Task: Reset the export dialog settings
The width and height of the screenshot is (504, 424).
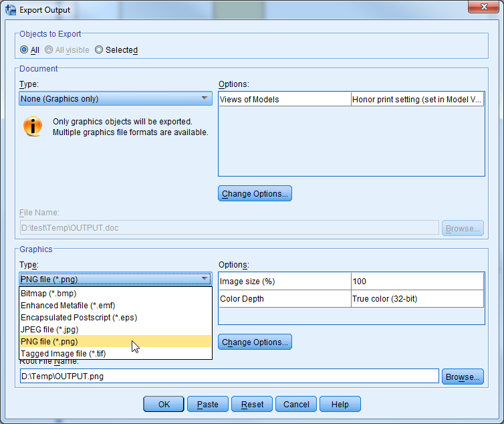Action: (x=252, y=404)
